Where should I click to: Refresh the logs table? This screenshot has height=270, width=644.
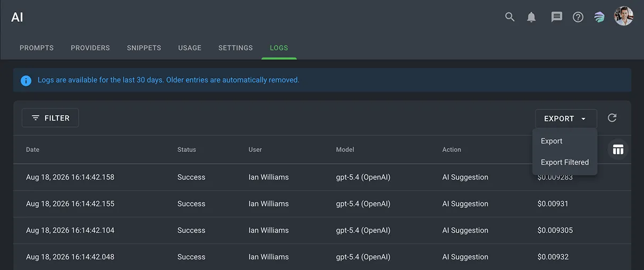pos(612,118)
